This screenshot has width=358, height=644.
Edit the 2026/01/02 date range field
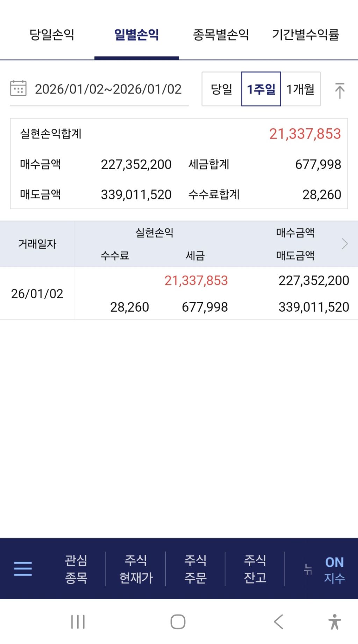pos(108,89)
